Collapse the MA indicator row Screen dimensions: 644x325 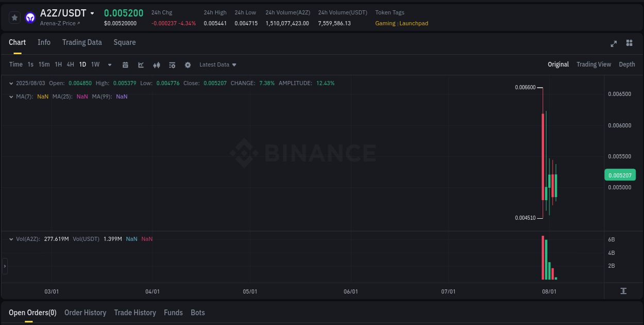11,96
